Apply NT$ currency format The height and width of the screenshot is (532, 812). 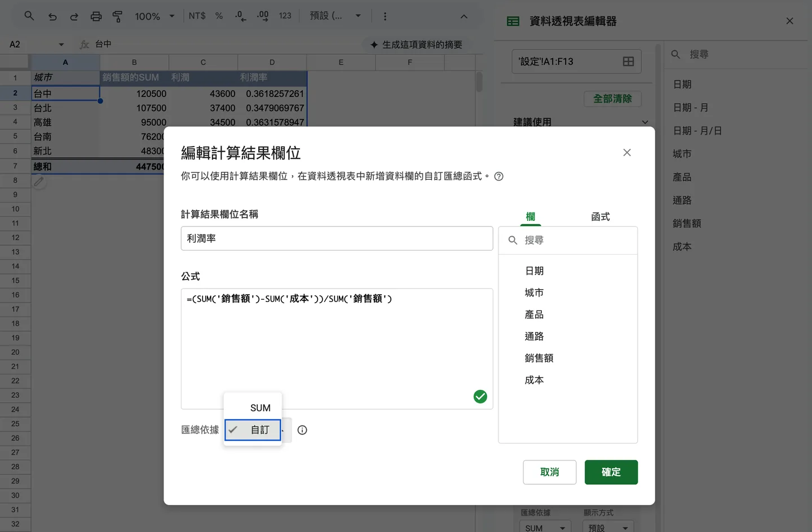197,16
